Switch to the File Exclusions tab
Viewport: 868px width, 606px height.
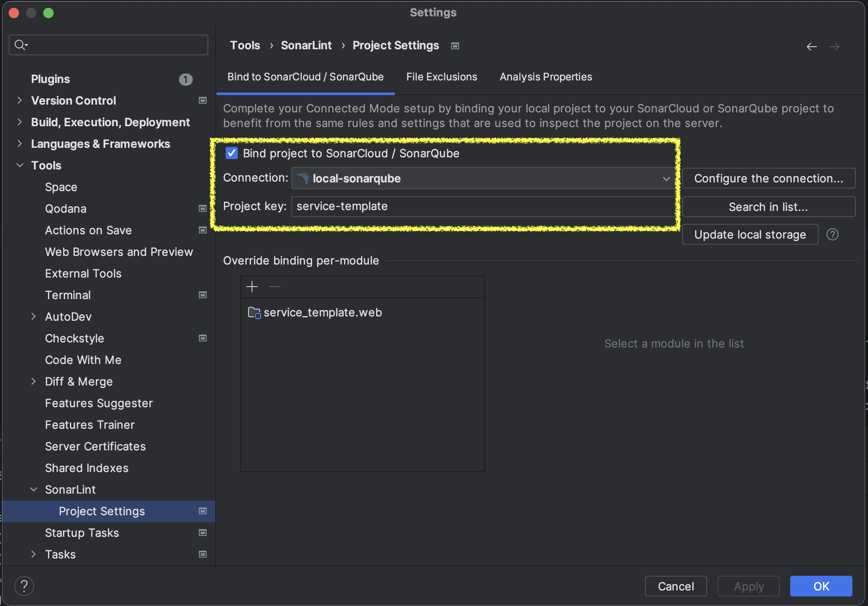point(441,77)
